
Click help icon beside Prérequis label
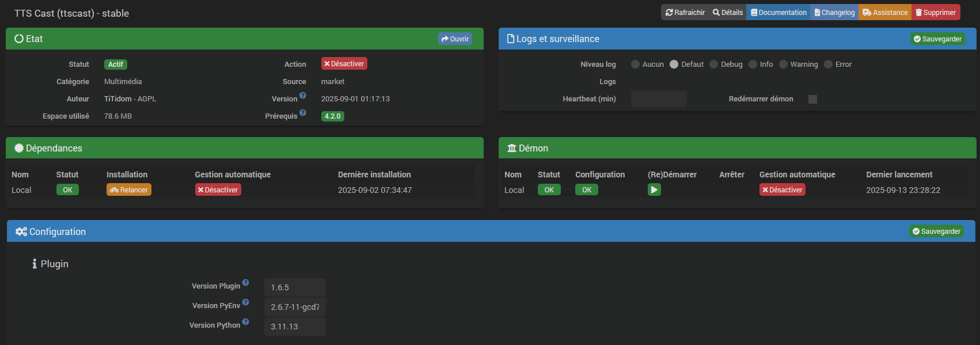click(x=303, y=113)
